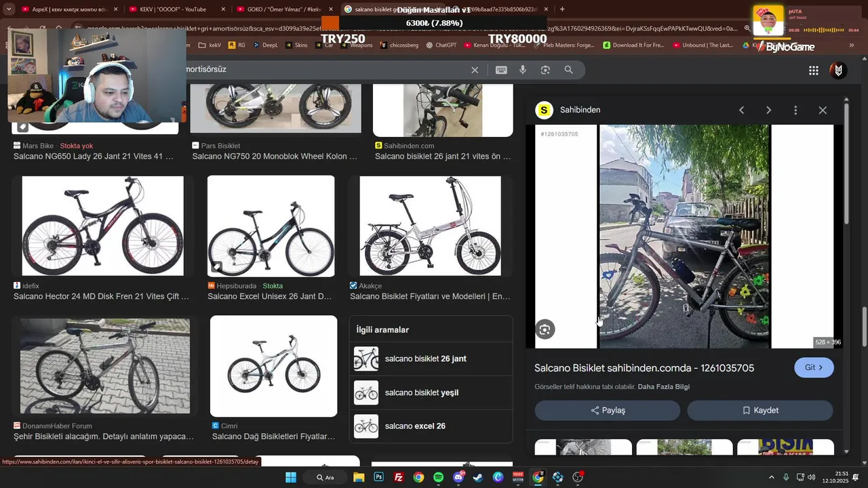Clear the Google search box text
The height and width of the screenshot is (488, 868).
point(475,70)
